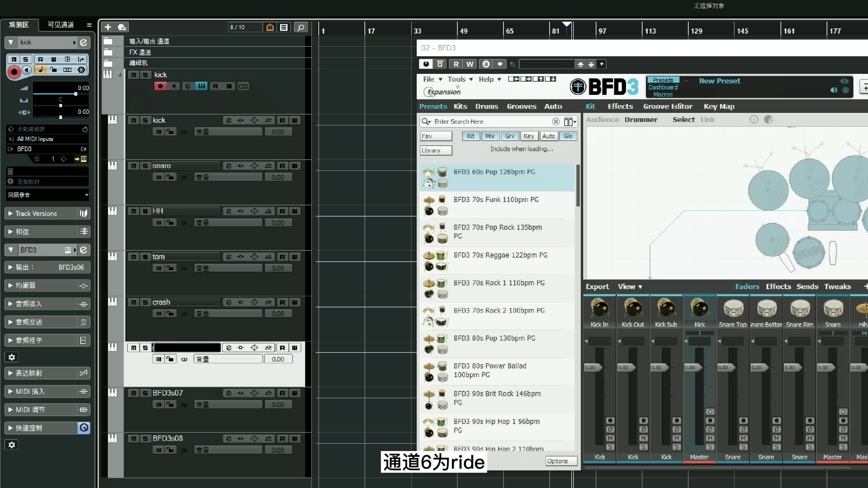The image size is (868, 488).
Task: Open the 回顾录音 dropdown
Action: (47, 195)
